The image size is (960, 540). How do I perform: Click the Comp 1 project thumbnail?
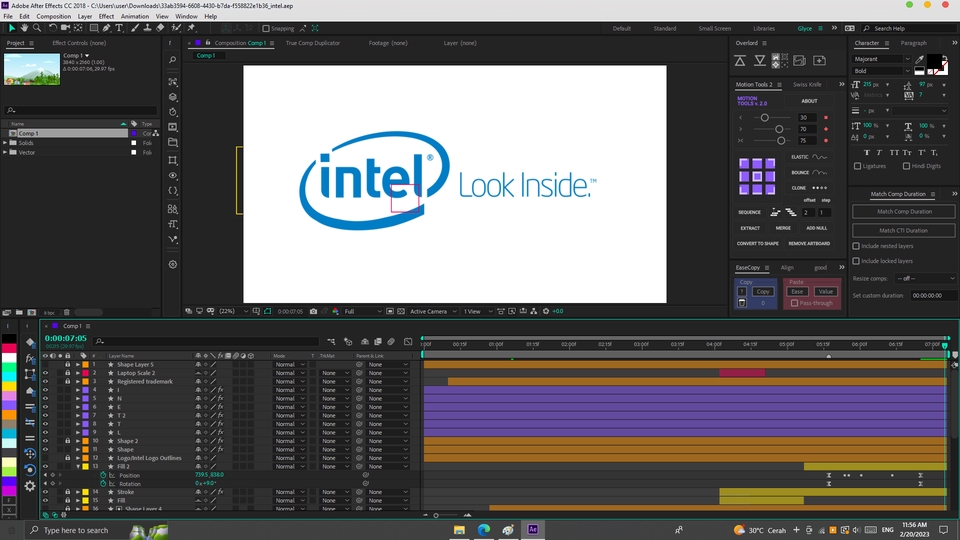point(32,69)
